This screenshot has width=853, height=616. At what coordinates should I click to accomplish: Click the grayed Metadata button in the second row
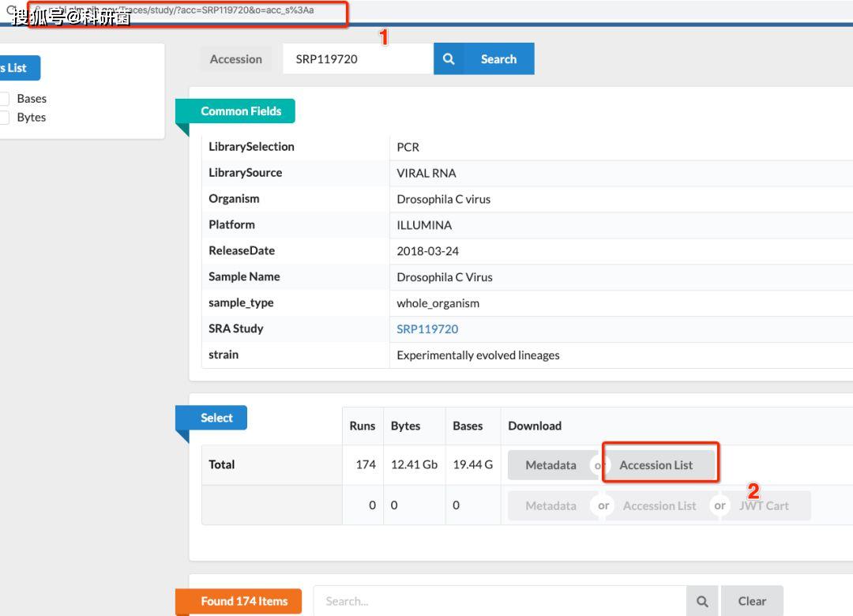click(x=551, y=506)
